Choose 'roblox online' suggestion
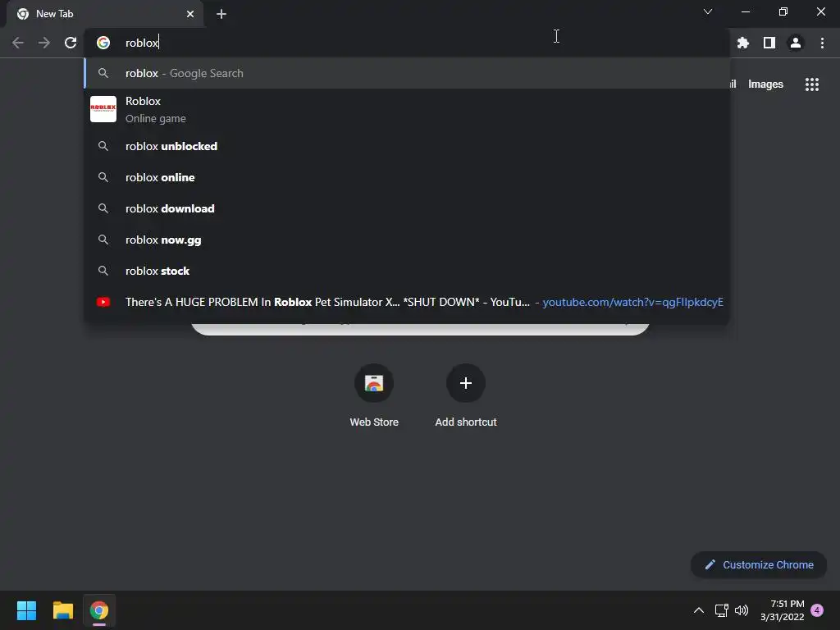This screenshot has height=630, width=840. click(407, 177)
